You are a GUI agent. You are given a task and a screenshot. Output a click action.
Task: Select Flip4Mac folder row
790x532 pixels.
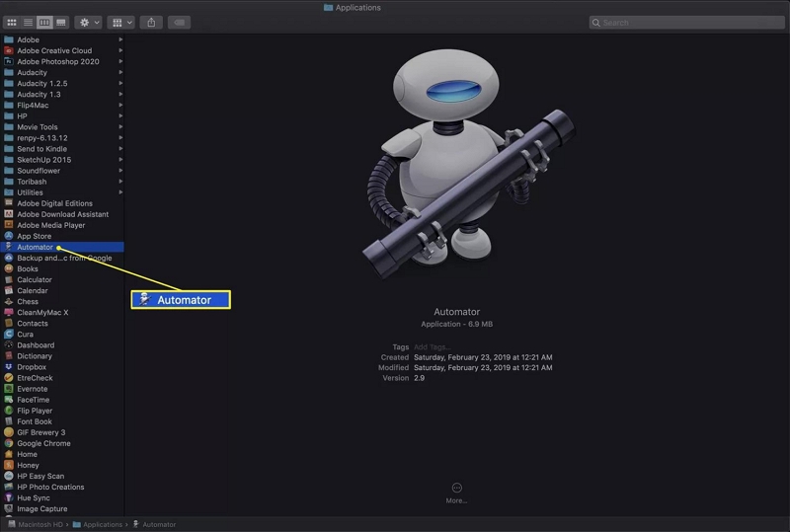[x=62, y=105]
